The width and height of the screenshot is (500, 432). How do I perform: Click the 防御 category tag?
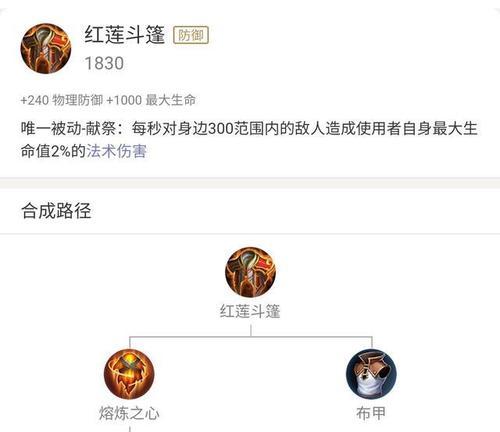point(191,35)
